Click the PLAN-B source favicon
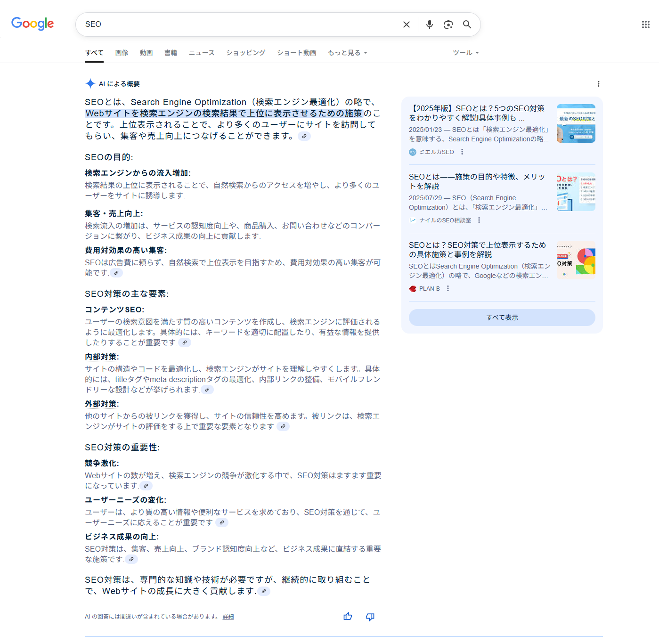The height and width of the screenshot is (644, 659). pos(413,289)
